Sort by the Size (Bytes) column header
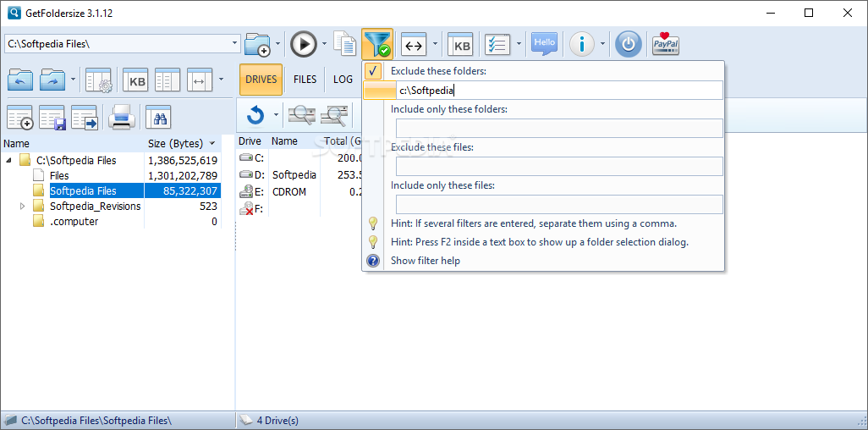Viewport: 868px width, 430px height. (x=182, y=144)
